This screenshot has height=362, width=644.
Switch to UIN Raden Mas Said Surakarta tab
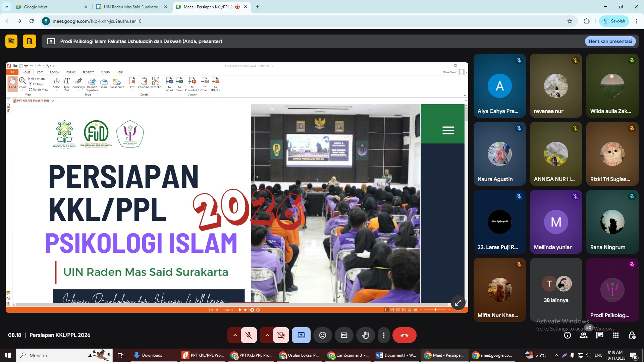tap(130, 7)
